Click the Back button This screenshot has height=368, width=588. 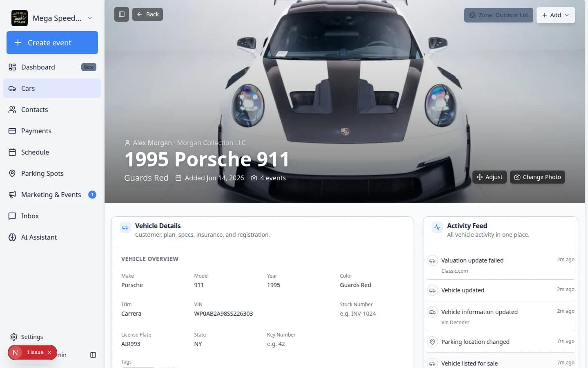[x=147, y=14]
